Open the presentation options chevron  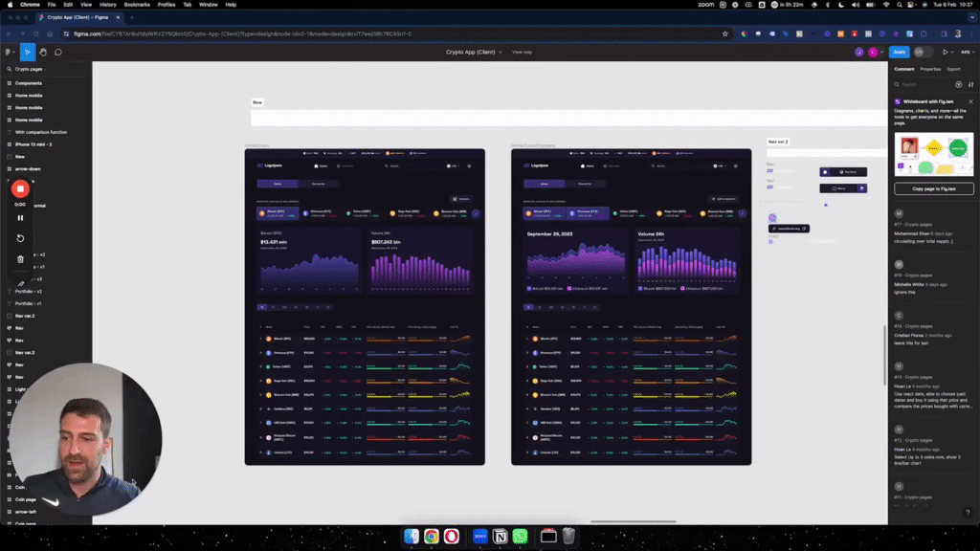tap(952, 53)
